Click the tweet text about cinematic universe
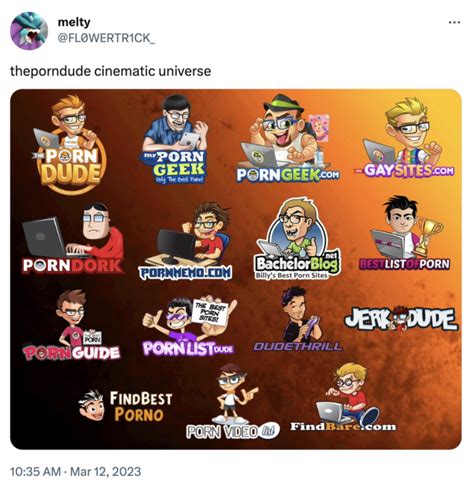The image size is (474, 490). 111,71
